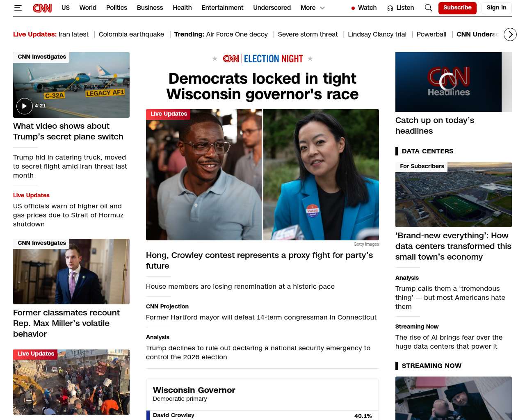Click the candidates photo in main story

pos(262,175)
